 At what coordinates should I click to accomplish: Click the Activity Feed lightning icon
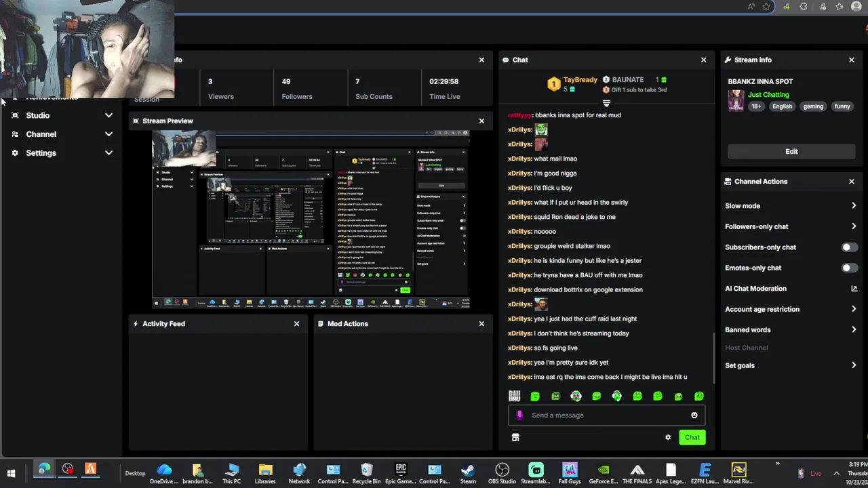pos(136,324)
